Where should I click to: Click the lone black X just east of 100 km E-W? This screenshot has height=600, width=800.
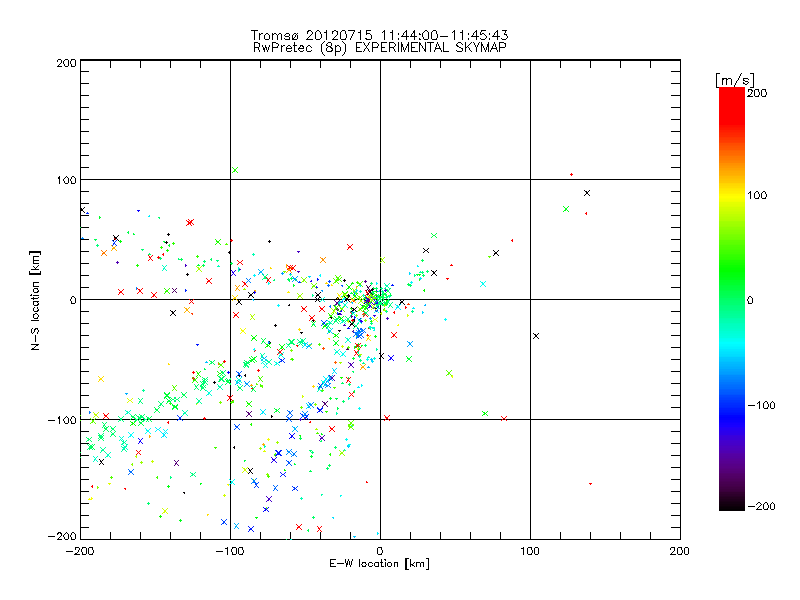[536, 336]
